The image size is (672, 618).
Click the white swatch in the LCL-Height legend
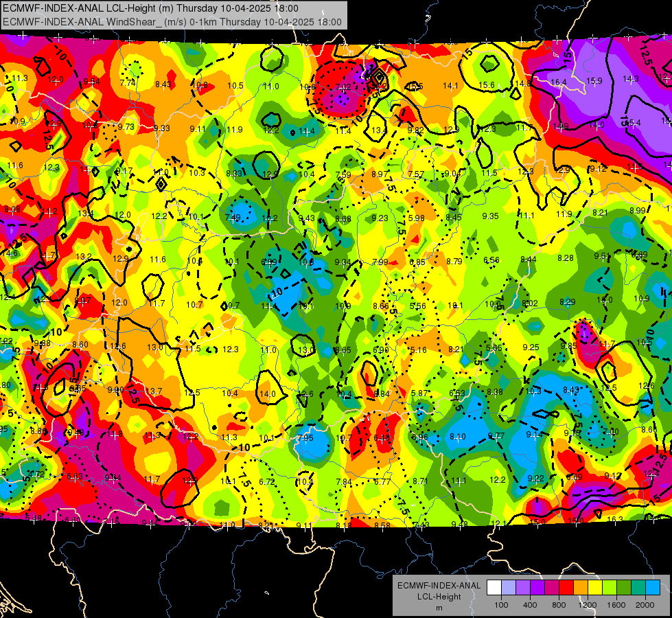pyautogui.click(x=494, y=588)
